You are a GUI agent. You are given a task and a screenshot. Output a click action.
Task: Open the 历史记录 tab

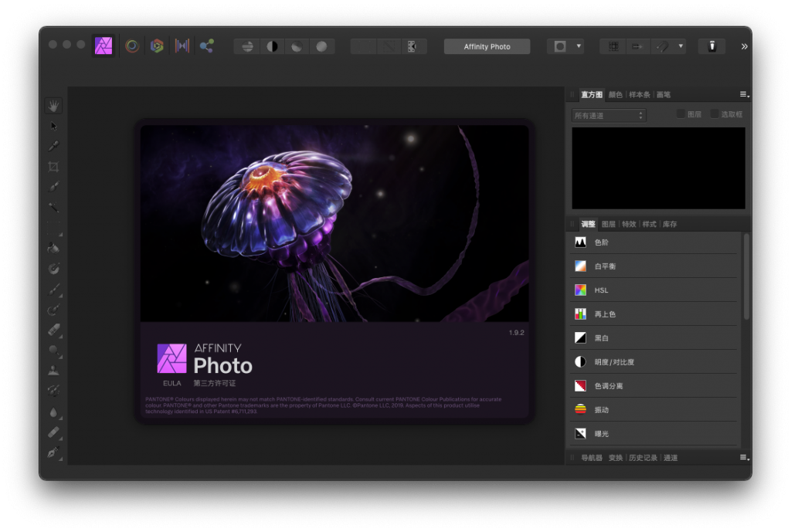point(643,457)
